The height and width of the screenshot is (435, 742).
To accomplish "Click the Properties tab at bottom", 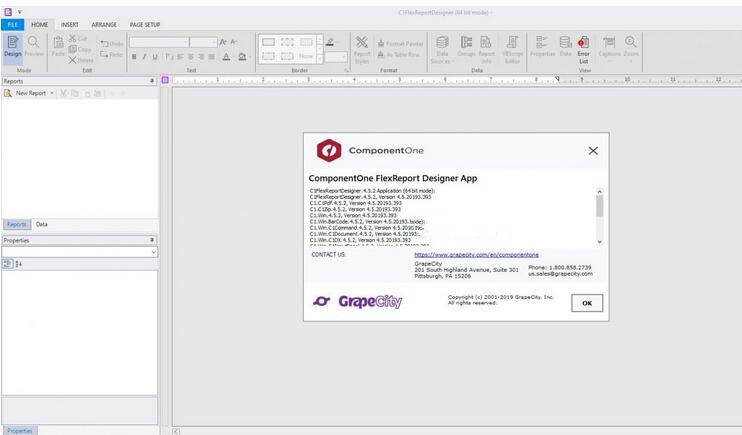I will (19, 431).
